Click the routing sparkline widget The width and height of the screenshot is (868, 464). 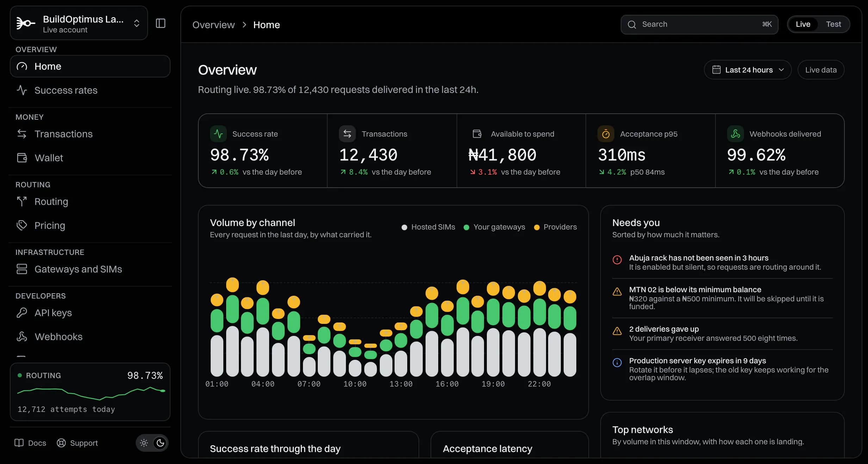pos(90,392)
